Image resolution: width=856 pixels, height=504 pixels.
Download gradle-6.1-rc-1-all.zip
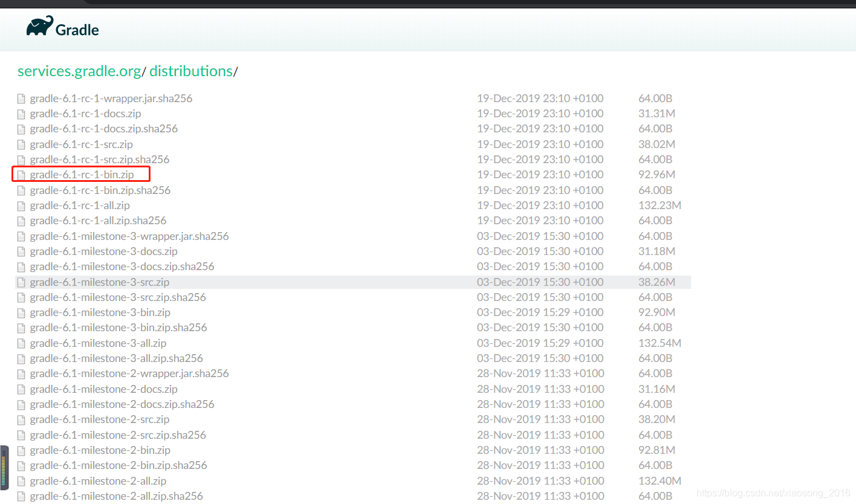pos(80,205)
